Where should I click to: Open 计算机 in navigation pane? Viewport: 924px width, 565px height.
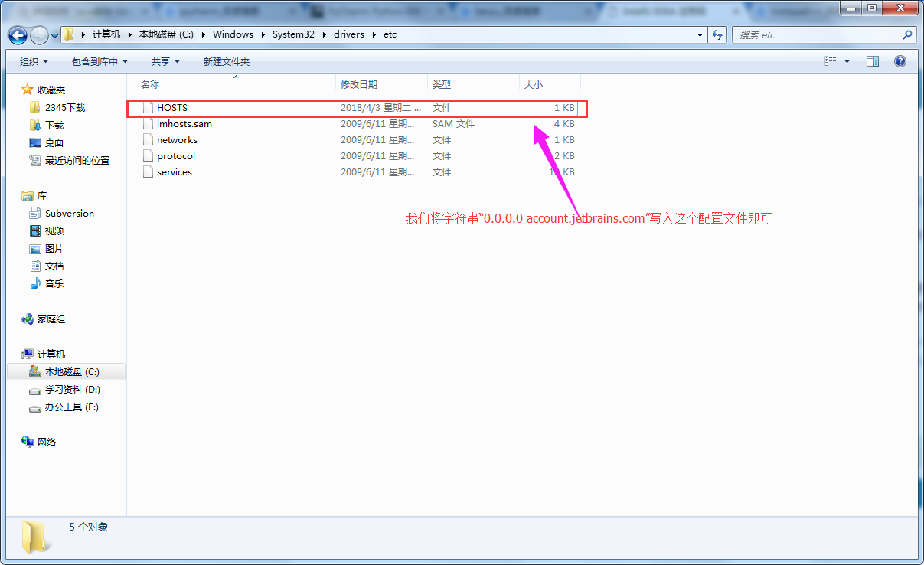point(51,354)
